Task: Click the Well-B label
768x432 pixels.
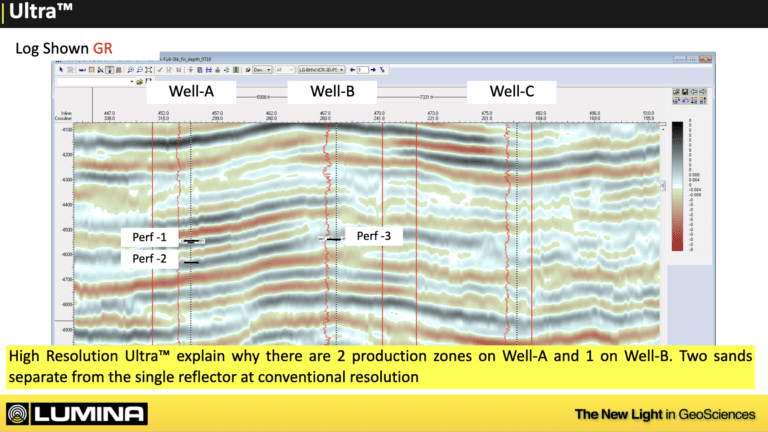Action: click(x=332, y=92)
